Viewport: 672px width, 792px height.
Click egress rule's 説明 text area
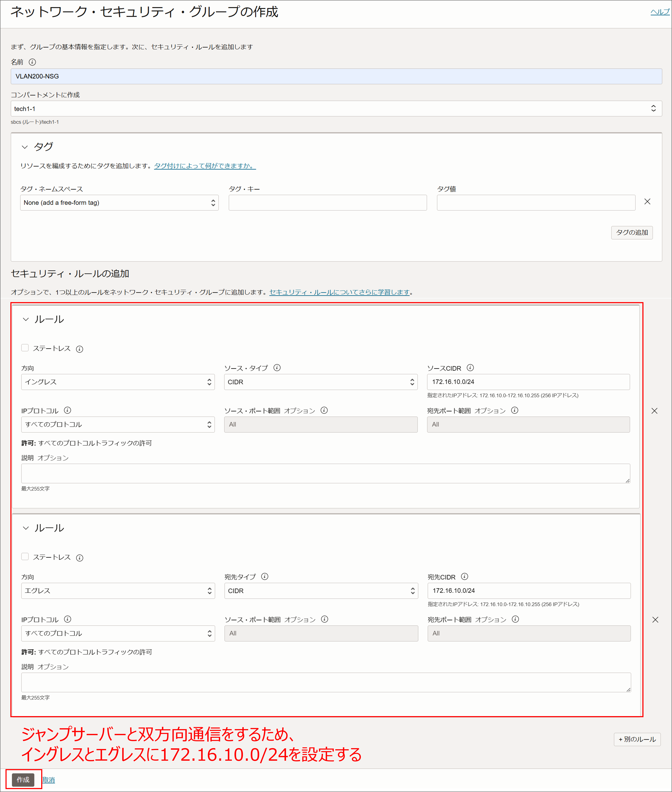tap(326, 682)
